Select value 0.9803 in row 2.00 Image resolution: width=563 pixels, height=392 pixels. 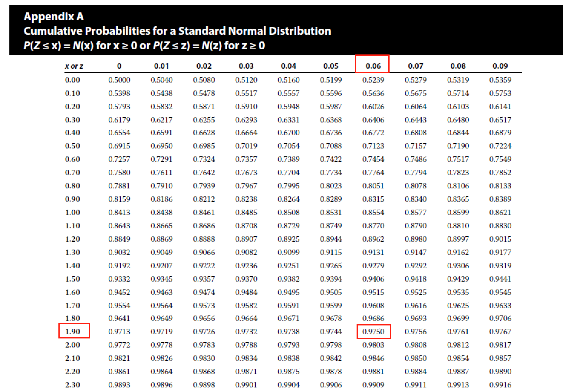pyautogui.click(x=373, y=345)
